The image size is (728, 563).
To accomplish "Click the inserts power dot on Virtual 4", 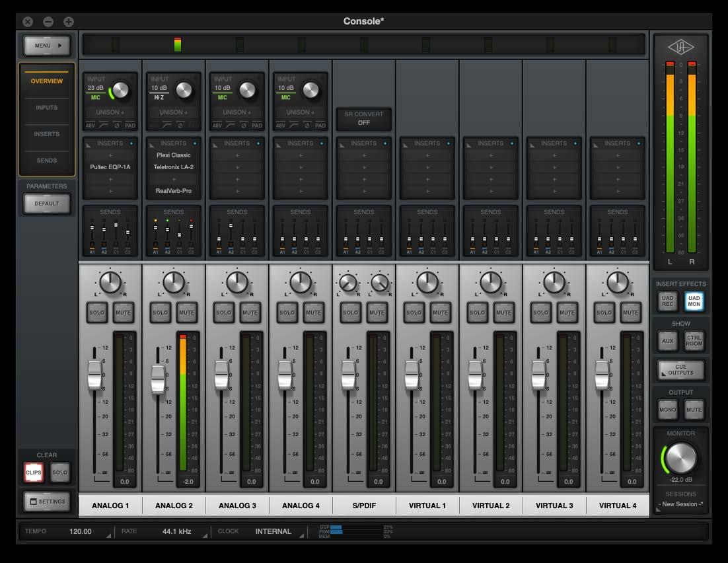I will pos(639,143).
